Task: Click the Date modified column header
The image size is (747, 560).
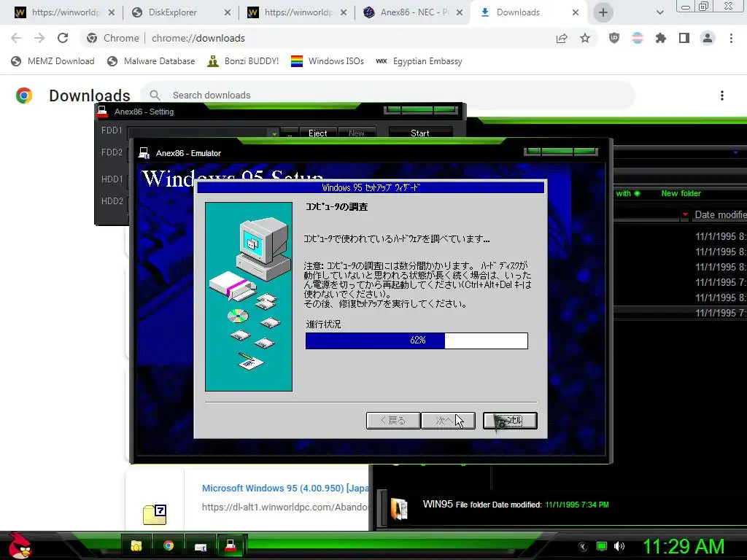Action: (x=720, y=215)
